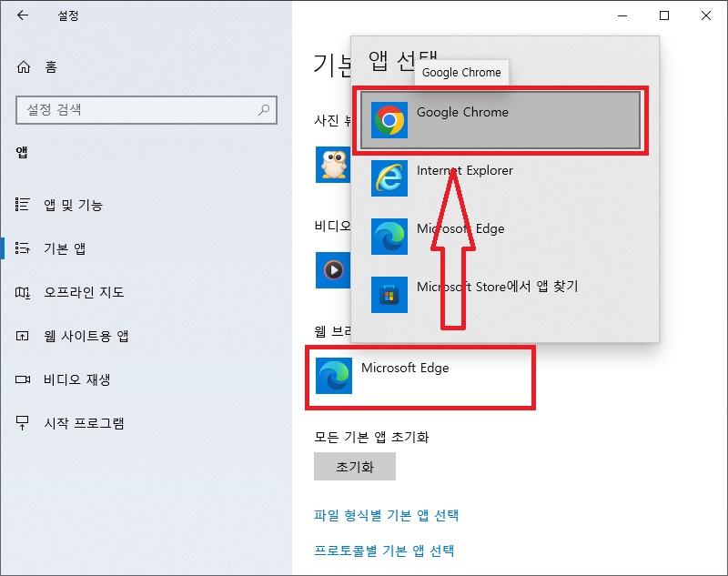Maximize the Settings window
The height and width of the screenshot is (576, 728).
[x=664, y=15]
